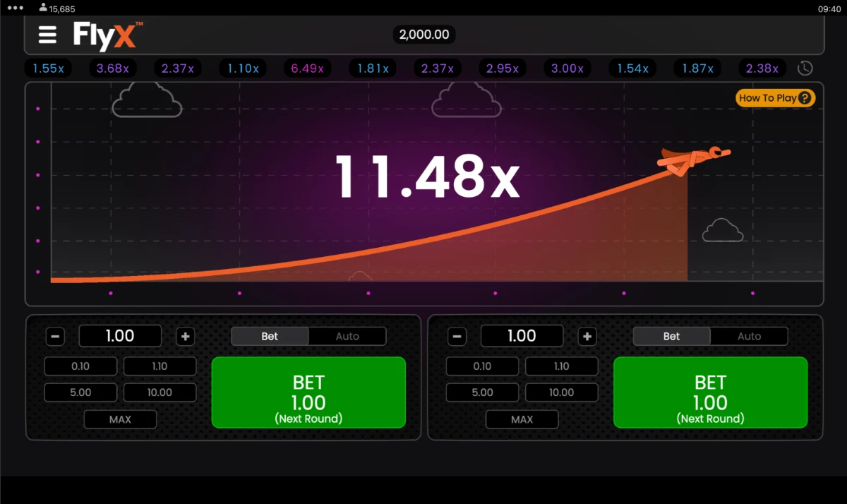Increase left panel bet with plus button
This screenshot has width=847, height=504.
coord(185,337)
